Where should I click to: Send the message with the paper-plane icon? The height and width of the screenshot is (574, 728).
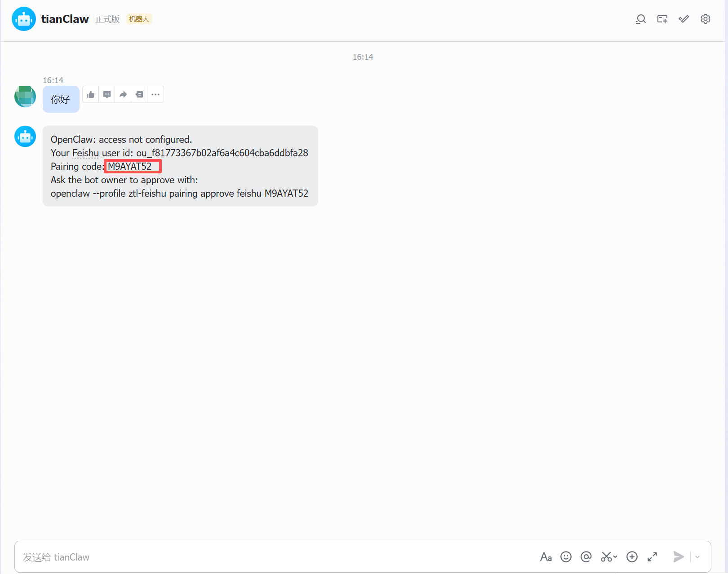(679, 556)
